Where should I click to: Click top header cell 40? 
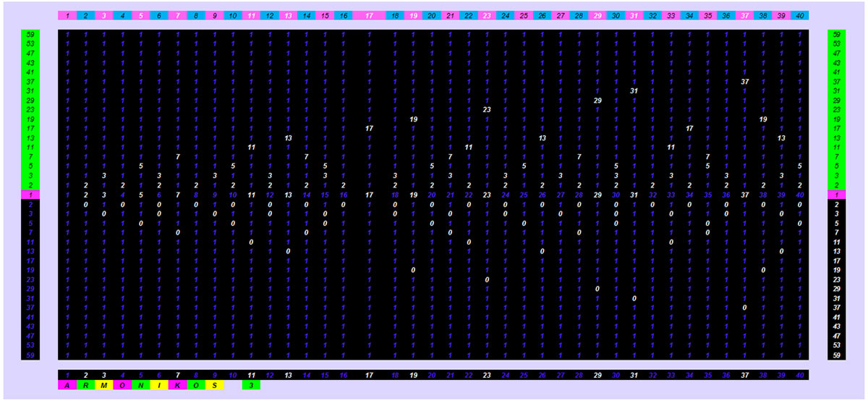pos(799,15)
